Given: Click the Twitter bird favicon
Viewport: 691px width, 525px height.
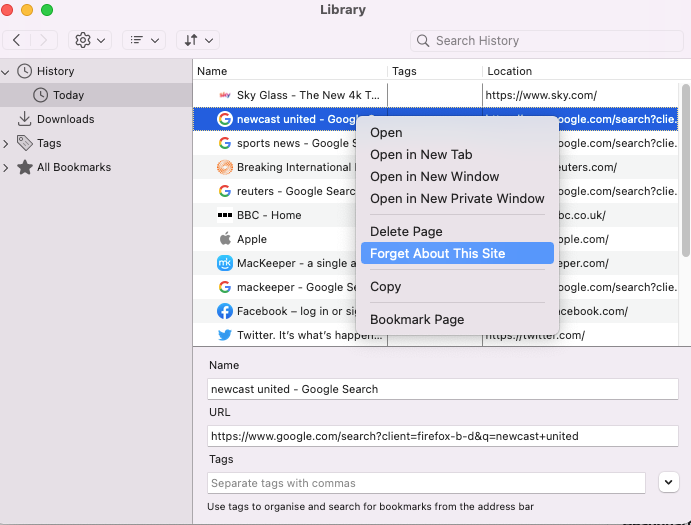Looking at the screenshot, I should point(225,335).
